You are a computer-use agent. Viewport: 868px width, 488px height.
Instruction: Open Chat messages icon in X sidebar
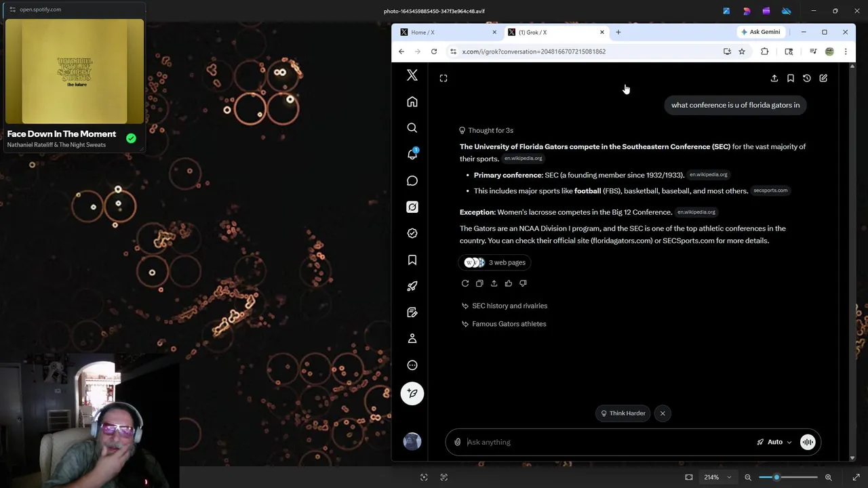pos(412,181)
